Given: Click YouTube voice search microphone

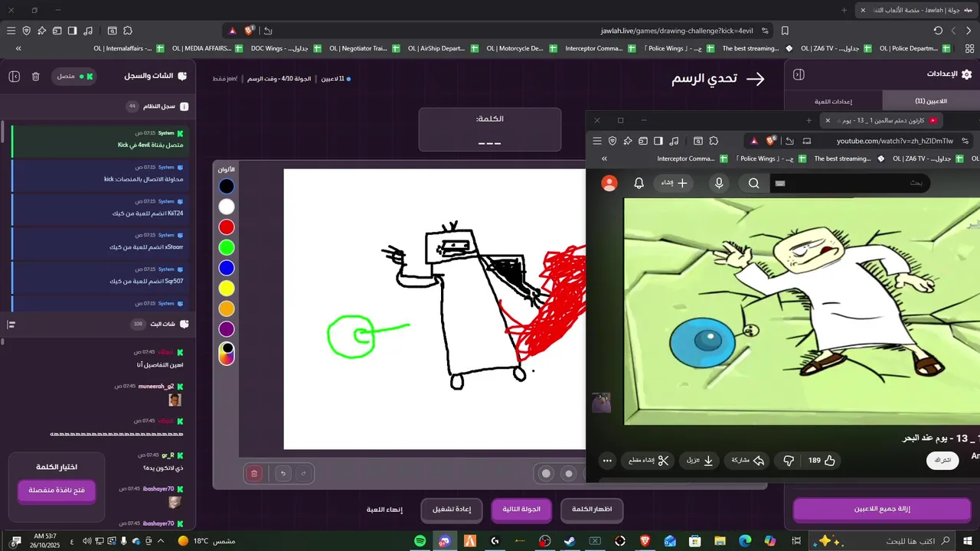Looking at the screenshot, I should (719, 184).
